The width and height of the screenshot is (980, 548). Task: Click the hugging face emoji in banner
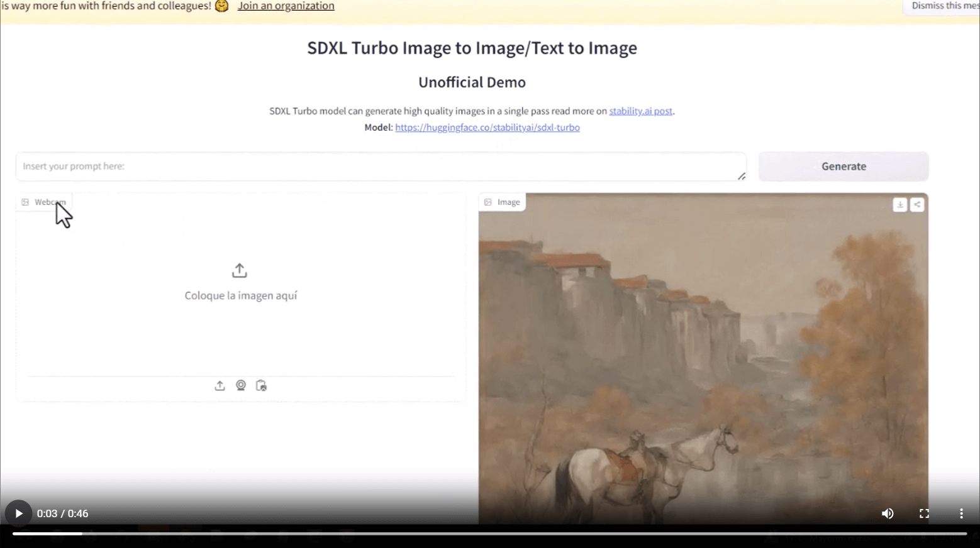click(x=221, y=6)
